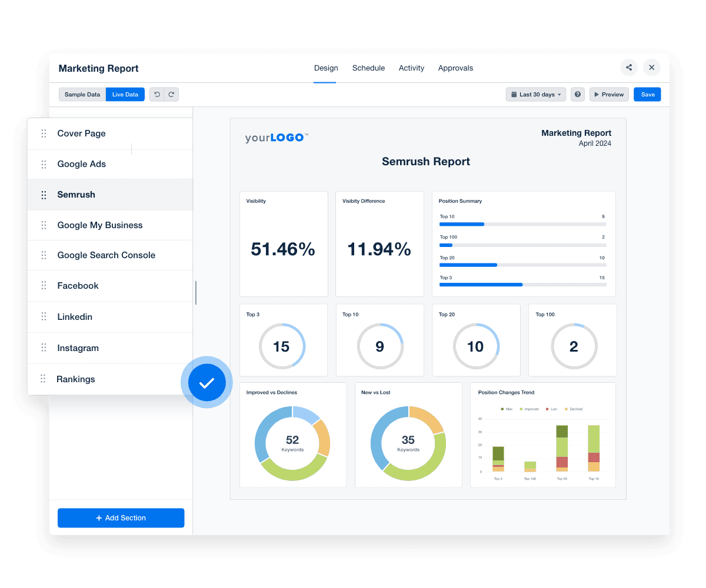706x588 pixels.
Task: Open the Last 30 days date dropdown
Action: pyautogui.click(x=535, y=94)
